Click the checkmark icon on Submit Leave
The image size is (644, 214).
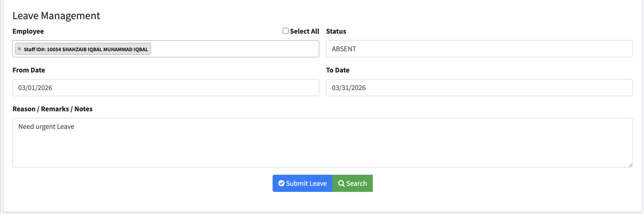(281, 183)
